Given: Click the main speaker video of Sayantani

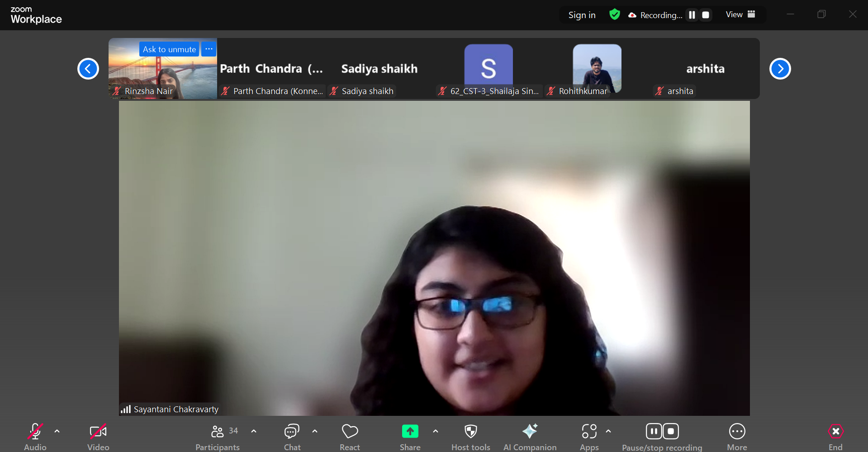Looking at the screenshot, I should [434, 258].
